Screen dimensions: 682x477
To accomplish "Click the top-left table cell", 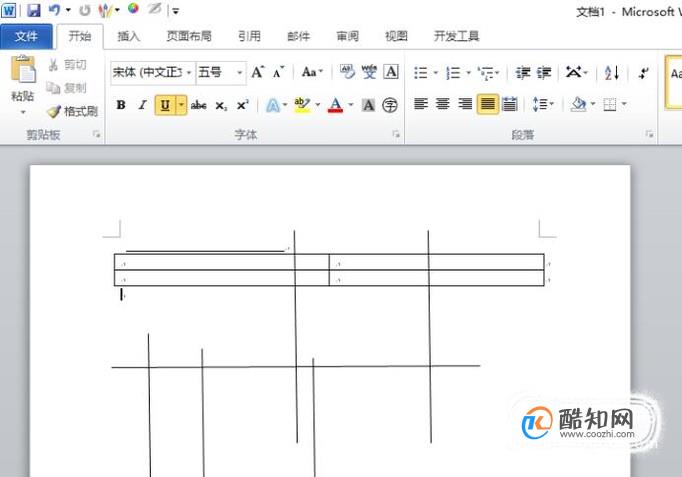I will pyautogui.click(x=221, y=262).
